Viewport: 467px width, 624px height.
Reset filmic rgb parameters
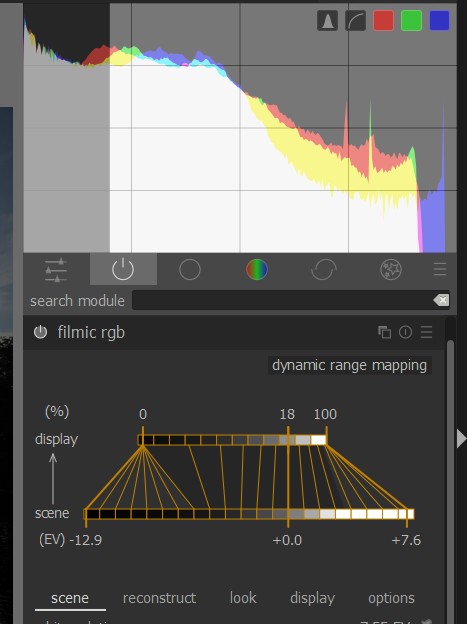click(406, 332)
